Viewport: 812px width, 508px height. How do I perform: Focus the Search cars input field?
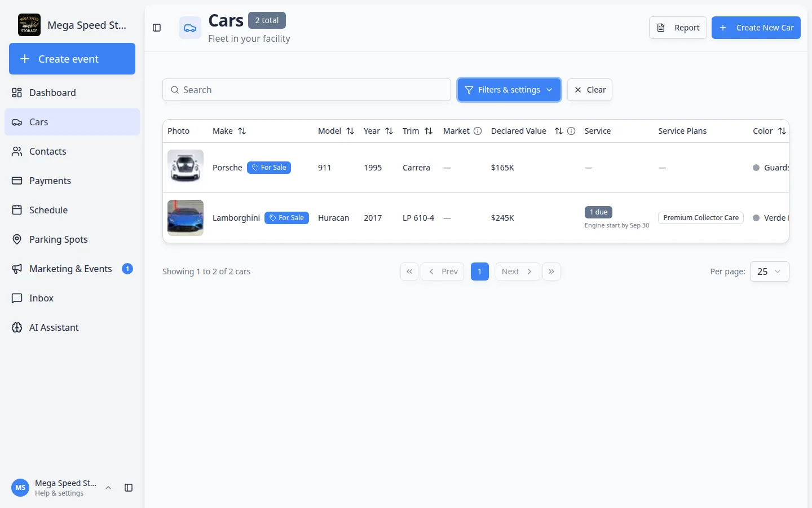[307, 90]
